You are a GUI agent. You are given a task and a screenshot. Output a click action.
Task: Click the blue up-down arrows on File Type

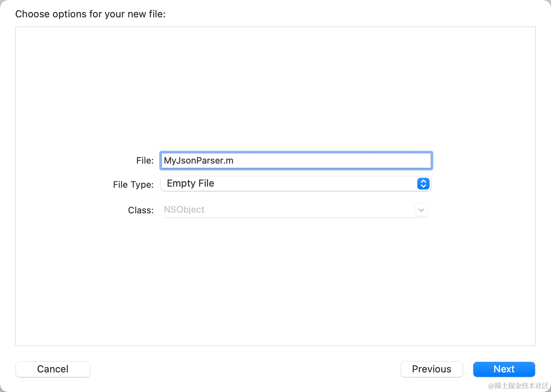[423, 184]
